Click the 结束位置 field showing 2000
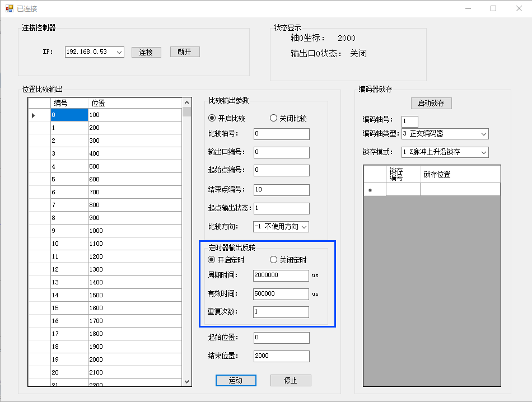 coord(282,356)
